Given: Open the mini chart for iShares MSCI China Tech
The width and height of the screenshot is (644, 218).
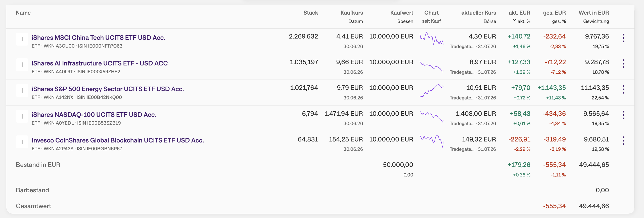Looking at the screenshot, I should coord(431,39).
